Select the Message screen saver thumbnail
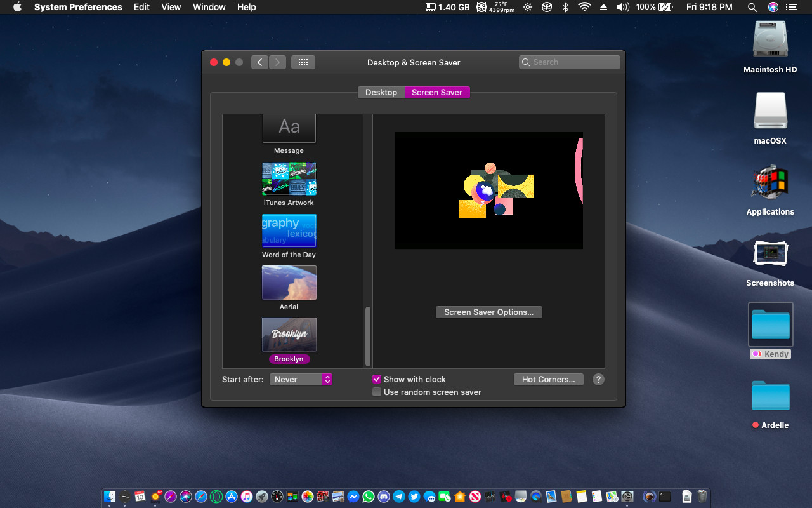The width and height of the screenshot is (812, 508). click(289, 129)
